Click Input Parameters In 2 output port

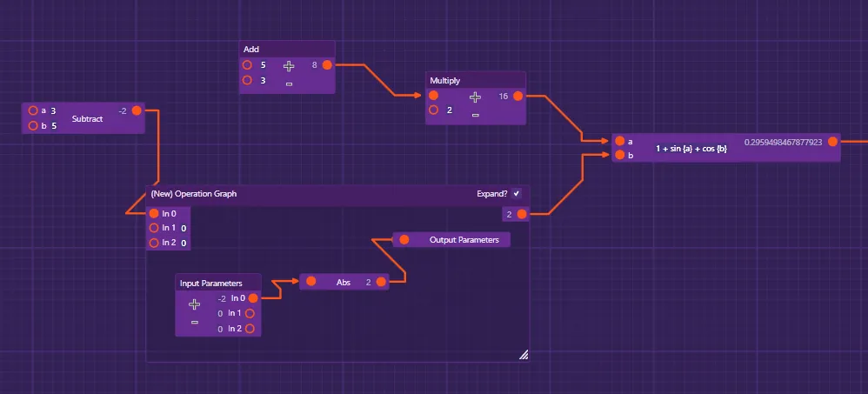click(250, 329)
